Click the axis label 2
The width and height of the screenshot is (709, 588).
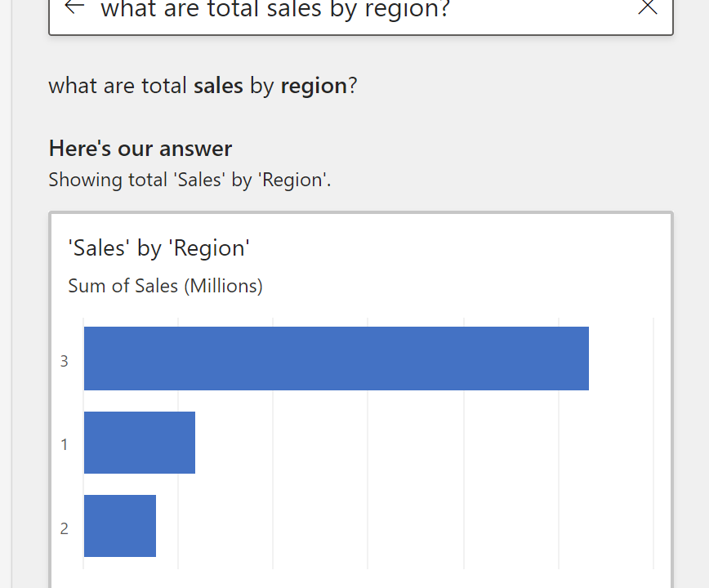point(65,528)
